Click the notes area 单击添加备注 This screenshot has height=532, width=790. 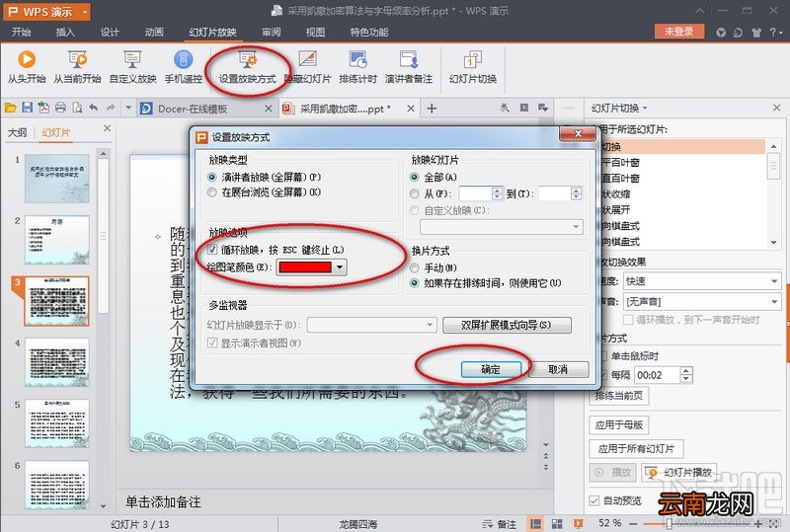pyautogui.click(x=163, y=501)
